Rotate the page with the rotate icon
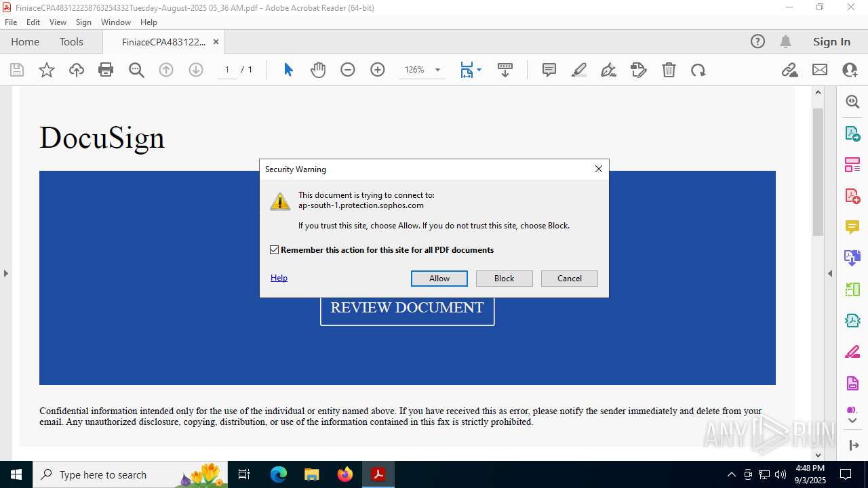Image resolution: width=868 pixels, height=488 pixels. [x=698, y=70]
